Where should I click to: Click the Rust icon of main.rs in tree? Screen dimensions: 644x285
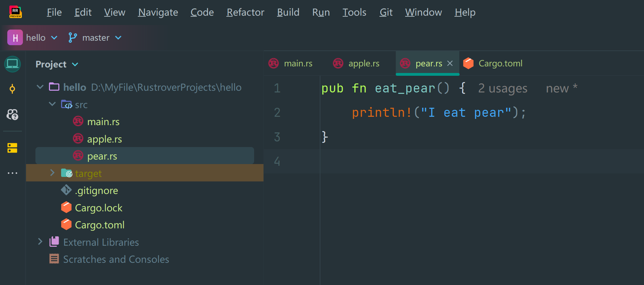pos(78,121)
